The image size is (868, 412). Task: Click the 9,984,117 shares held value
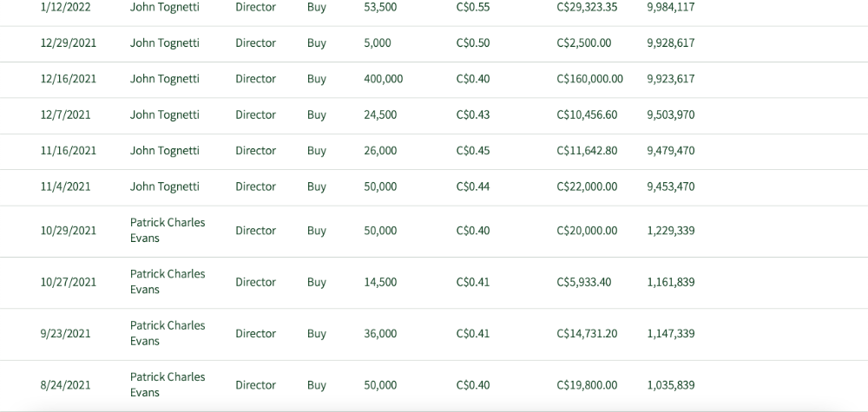pos(670,7)
